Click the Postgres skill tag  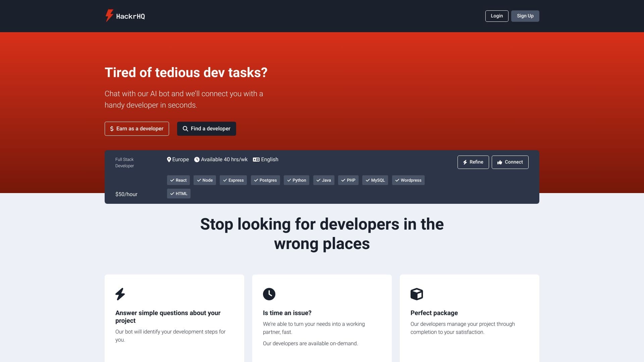(x=265, y=180)
